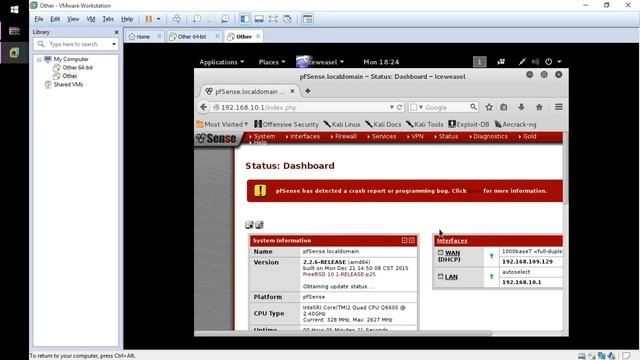
Task: Switch to Unity mode via the toolbar icon
Action: pos(287,19)
